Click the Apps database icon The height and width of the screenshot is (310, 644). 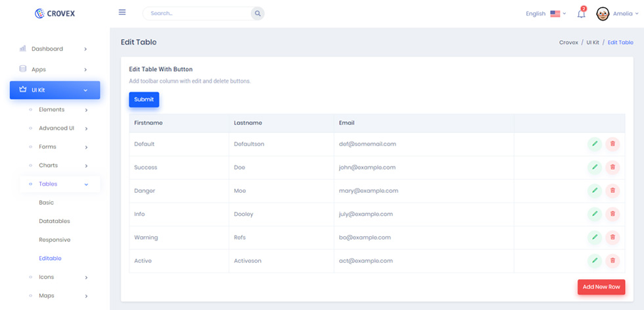point(22,69)
